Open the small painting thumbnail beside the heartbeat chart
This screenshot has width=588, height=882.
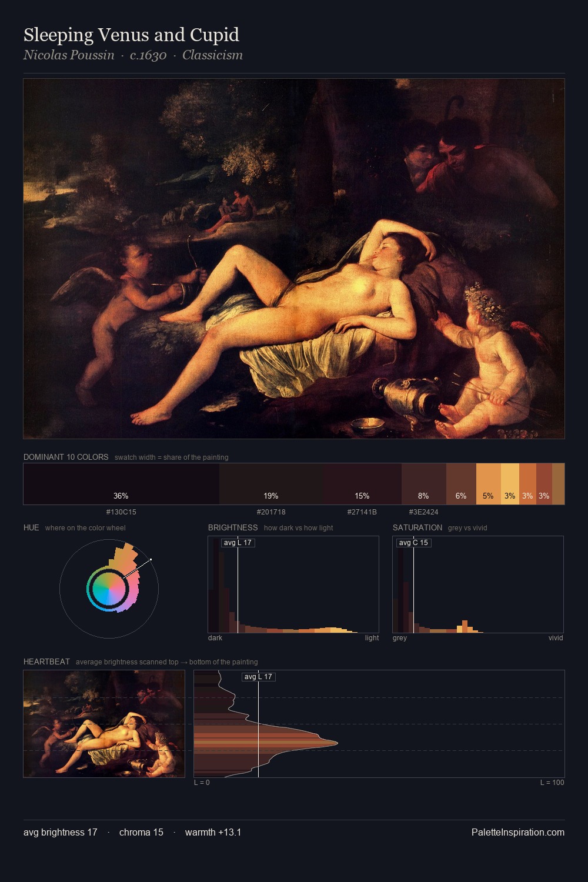[x=104, y=724]
